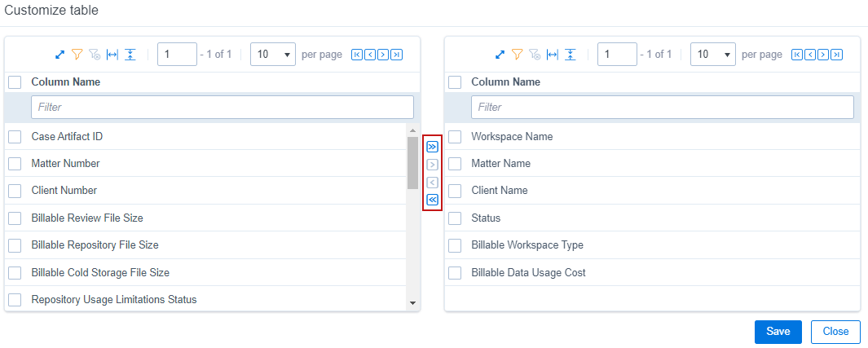Image resolution: width=868 pixels, height=348 pixels.
Task: Check the Client Name checkbox
Action: [455, 191]
